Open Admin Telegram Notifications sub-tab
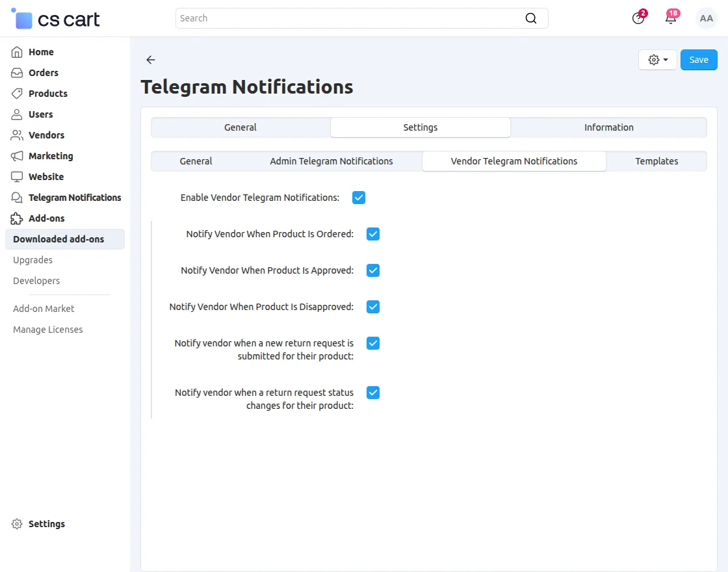Image resolution: width=728 pixels, height=572 pixels. 331,161
